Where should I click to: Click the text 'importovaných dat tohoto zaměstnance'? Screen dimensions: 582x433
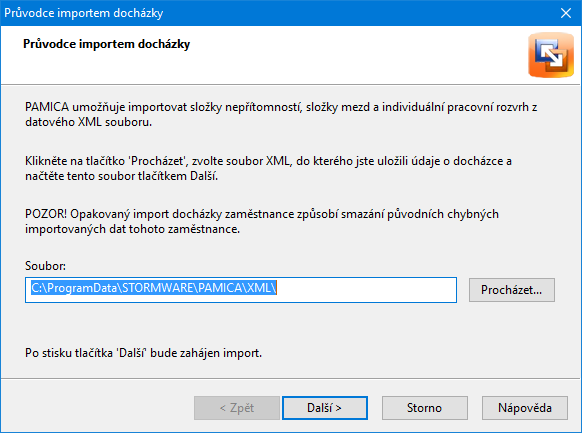(x=131, y=229)
